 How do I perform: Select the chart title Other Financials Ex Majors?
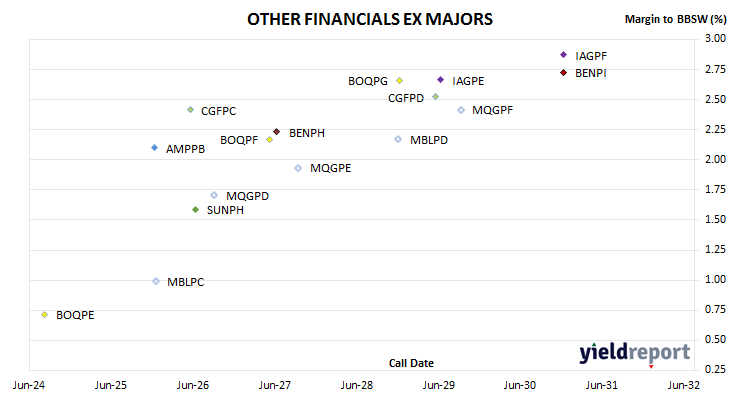[x=370, y=19]
